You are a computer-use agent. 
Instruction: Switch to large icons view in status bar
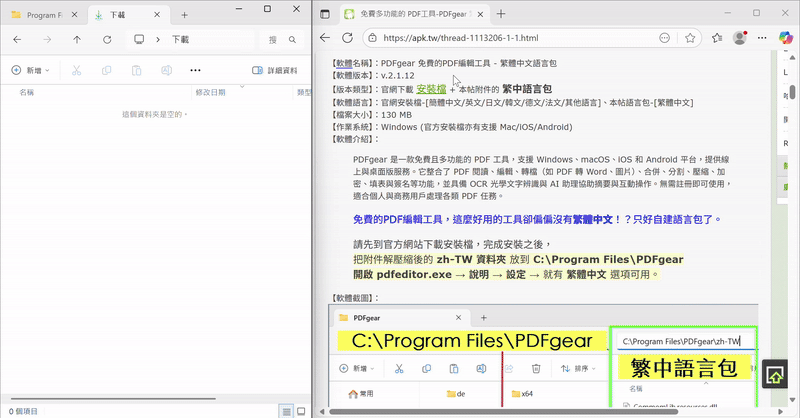301,411
